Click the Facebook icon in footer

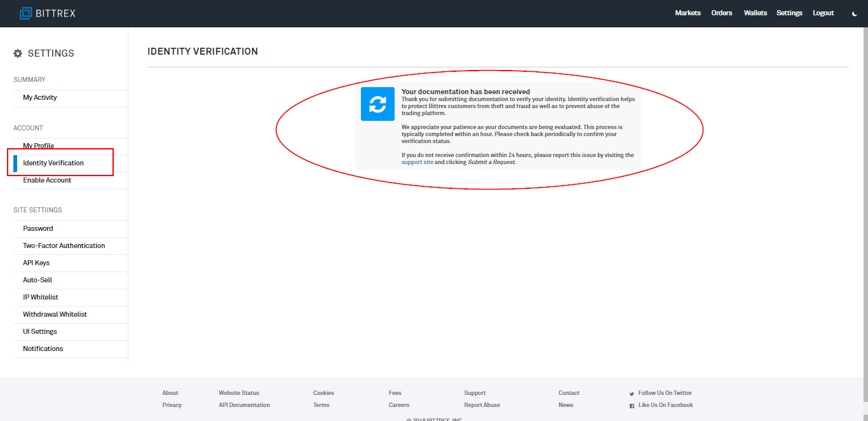[632, 405]
